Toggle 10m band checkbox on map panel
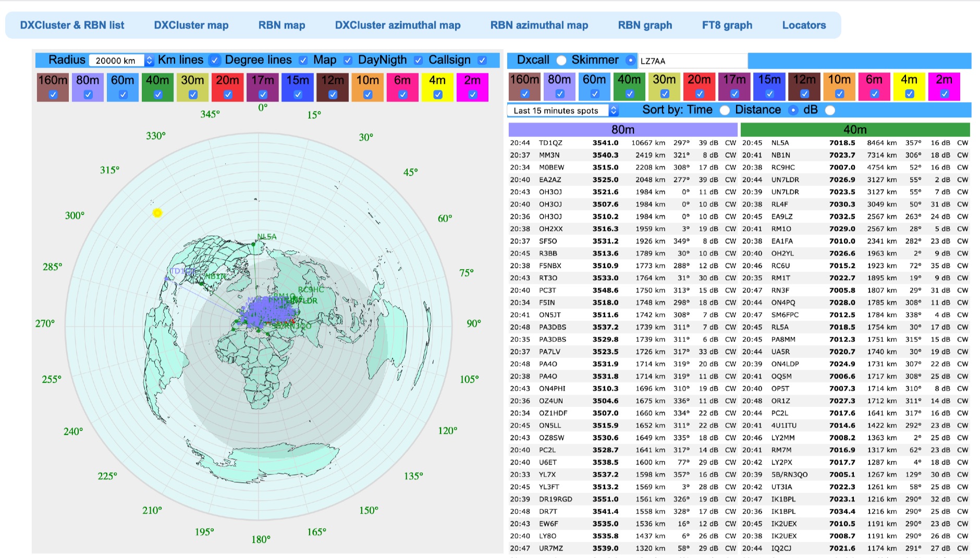The image size is (980, 558). [367, 94]
